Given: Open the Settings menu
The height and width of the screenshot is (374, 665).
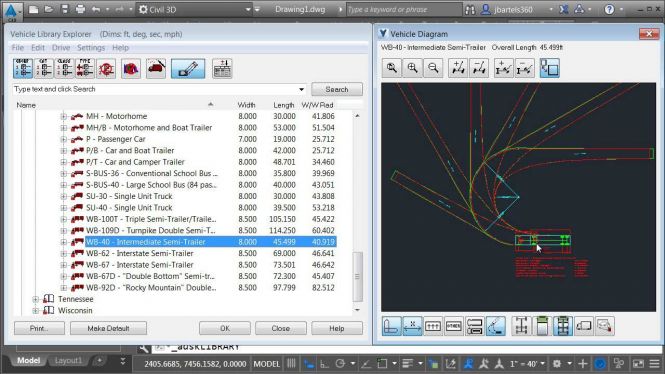Looking at the screenshot, I should coord(91,47).
